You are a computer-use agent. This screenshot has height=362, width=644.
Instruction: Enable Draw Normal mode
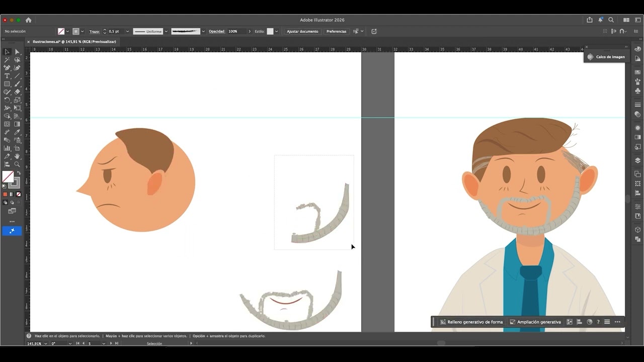tap(5, 203)
